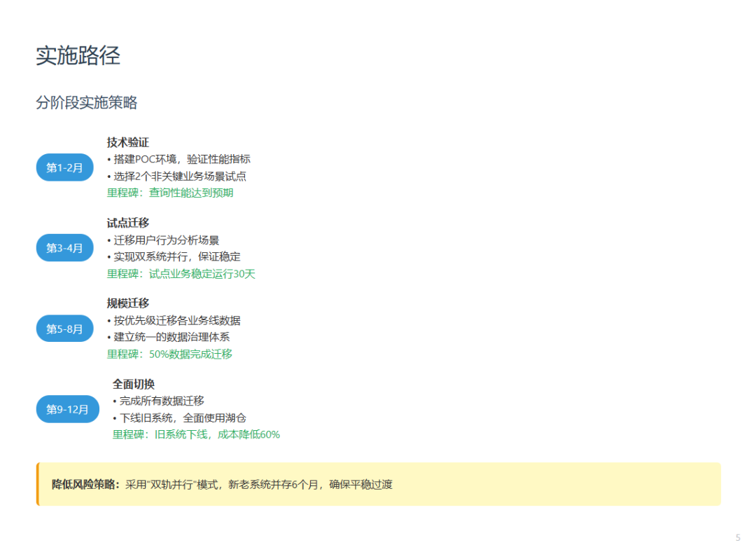Click the 第5-8月 phase badge

click(64, 329)
